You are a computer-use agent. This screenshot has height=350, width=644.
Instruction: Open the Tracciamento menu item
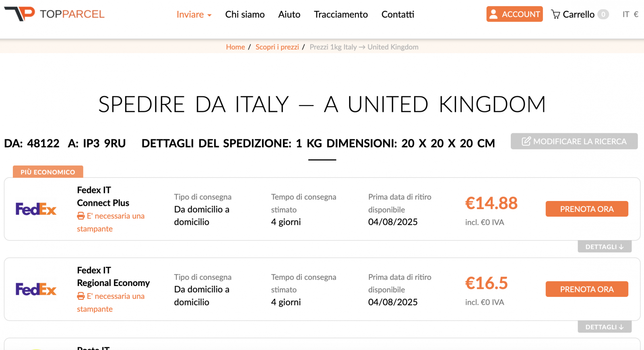tap(341, 14)
